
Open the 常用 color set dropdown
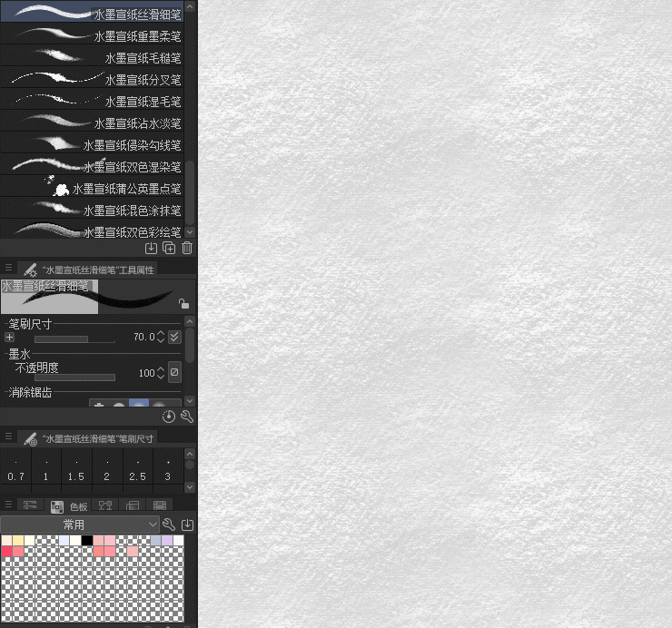pyautogui.click(x=80, y=525)
